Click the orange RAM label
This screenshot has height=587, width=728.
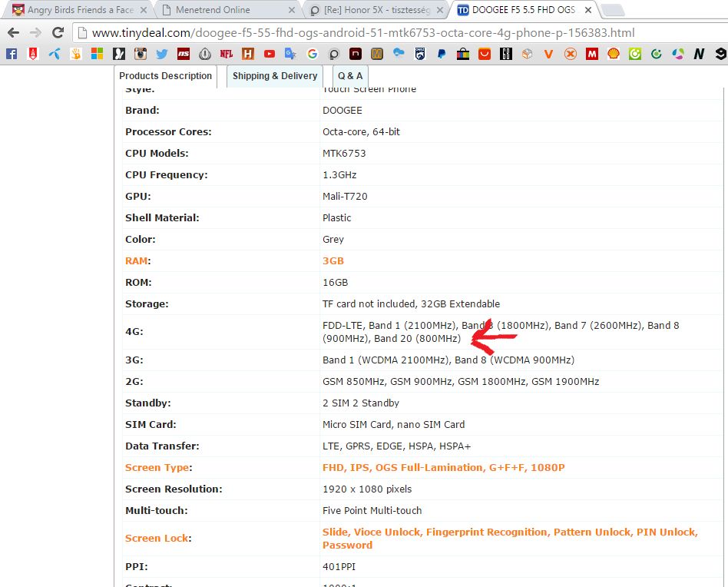(x=137, y=261)
